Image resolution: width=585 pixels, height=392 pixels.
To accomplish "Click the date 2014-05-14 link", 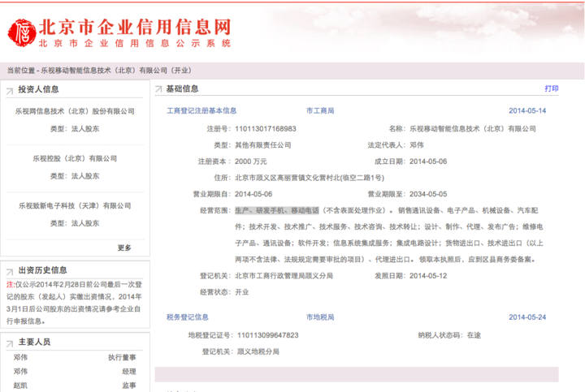I will tap(527, 110).
